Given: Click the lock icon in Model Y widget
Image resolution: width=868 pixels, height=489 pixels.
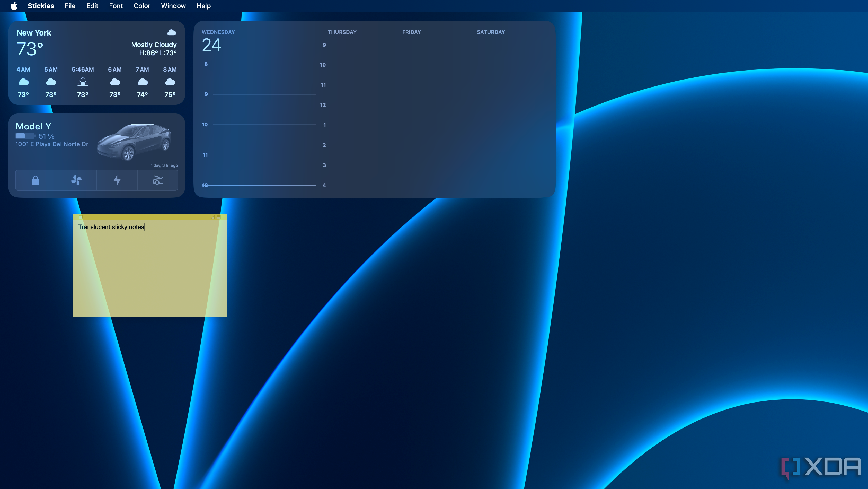Looking at the screenshot, I should point(36,180).
